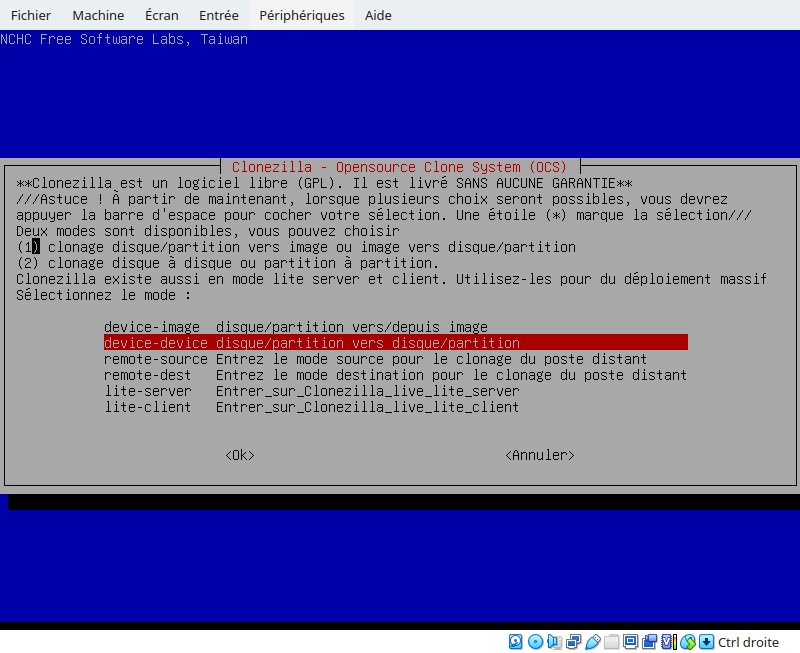Click the NCHC Free Software Labs text
The width and height of the screenshot is (800, 653).
124,39
